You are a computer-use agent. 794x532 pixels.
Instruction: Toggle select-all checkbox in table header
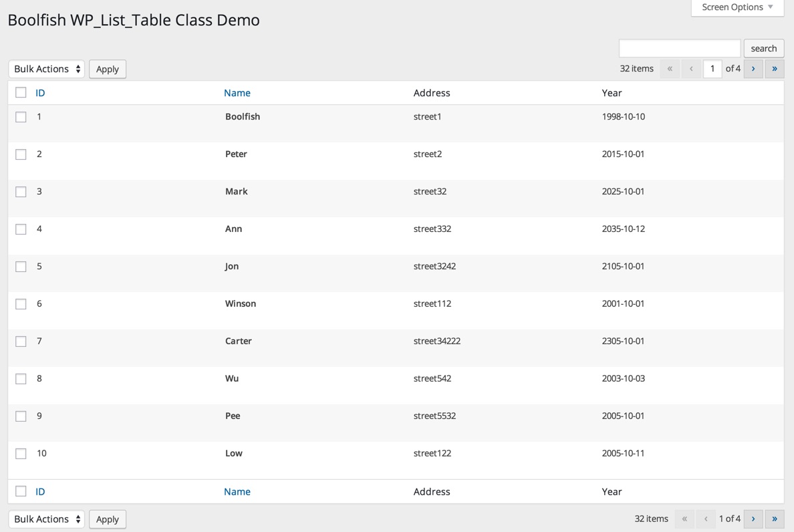coord(21,93)
